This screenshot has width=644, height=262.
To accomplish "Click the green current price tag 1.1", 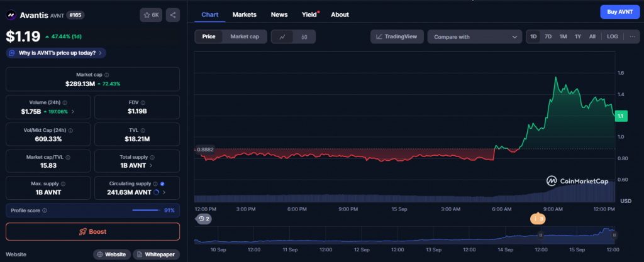I will point(621,116).
